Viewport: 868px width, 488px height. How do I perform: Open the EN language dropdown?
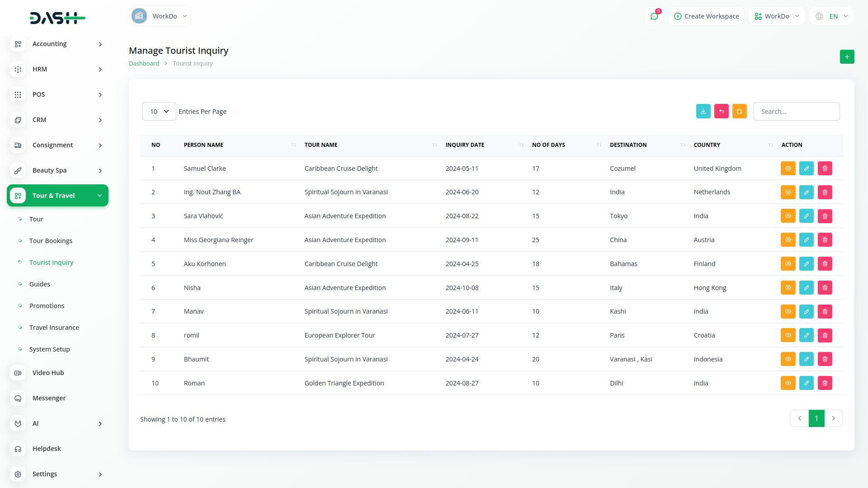click(832, 16)
